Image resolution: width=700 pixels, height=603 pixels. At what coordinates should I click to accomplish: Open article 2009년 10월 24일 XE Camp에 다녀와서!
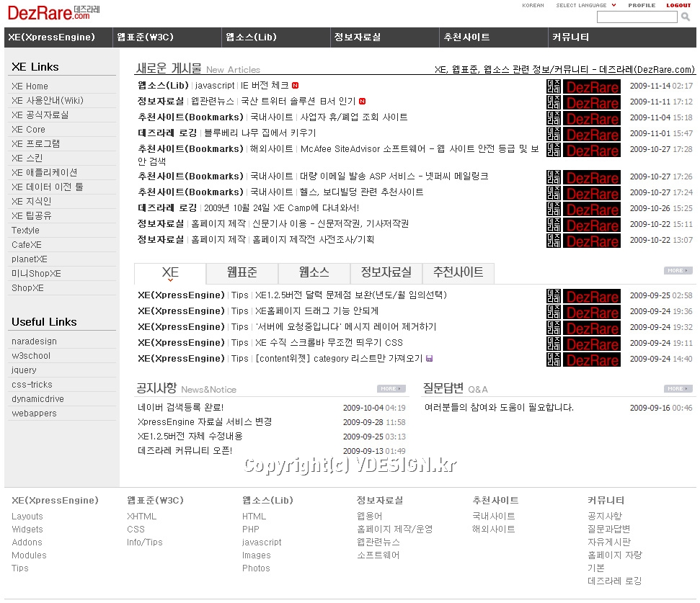[x=281, y=207]
